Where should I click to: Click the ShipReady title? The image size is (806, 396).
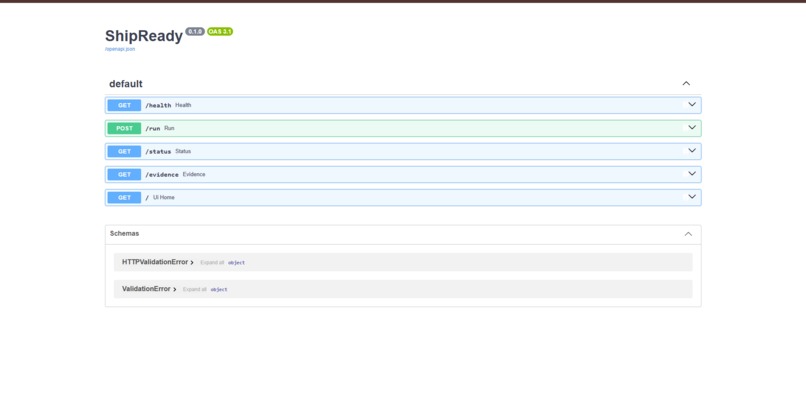point(144,36)
